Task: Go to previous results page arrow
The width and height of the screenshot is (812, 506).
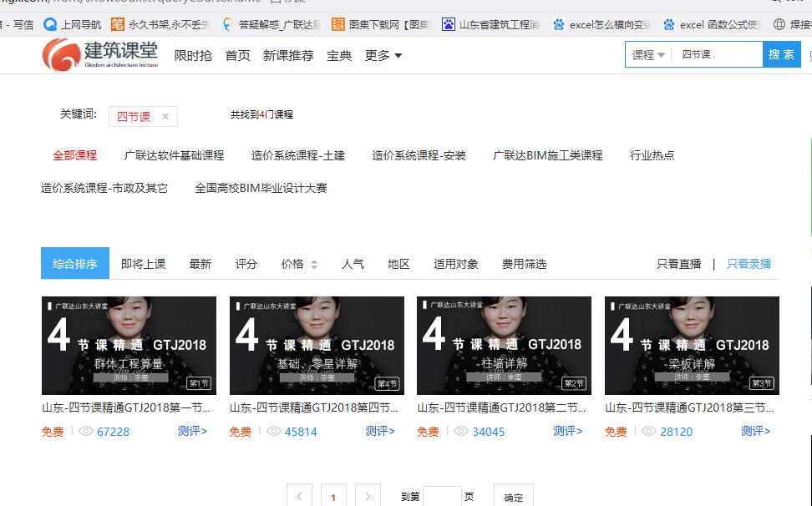Action: point(299,496)
